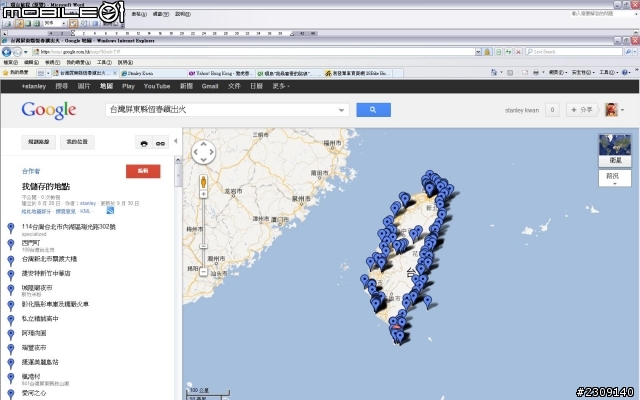Click the IE stop red X button
This screenshot has width=640, height=400.
pos(518,52)
